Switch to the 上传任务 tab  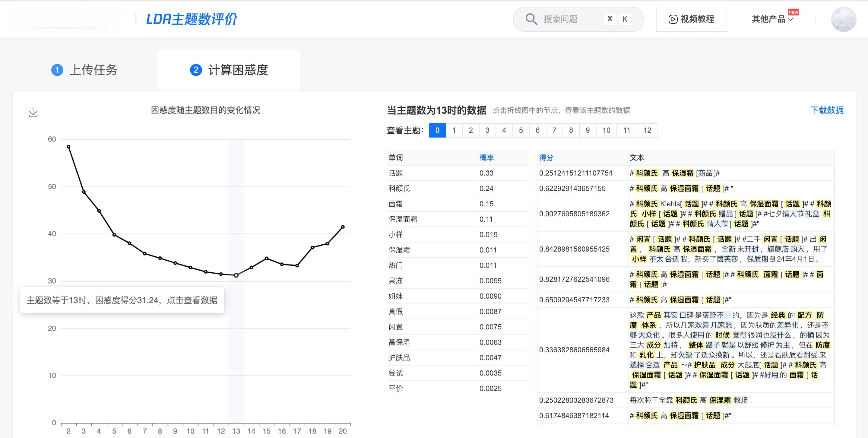click(x=84, y=70)
